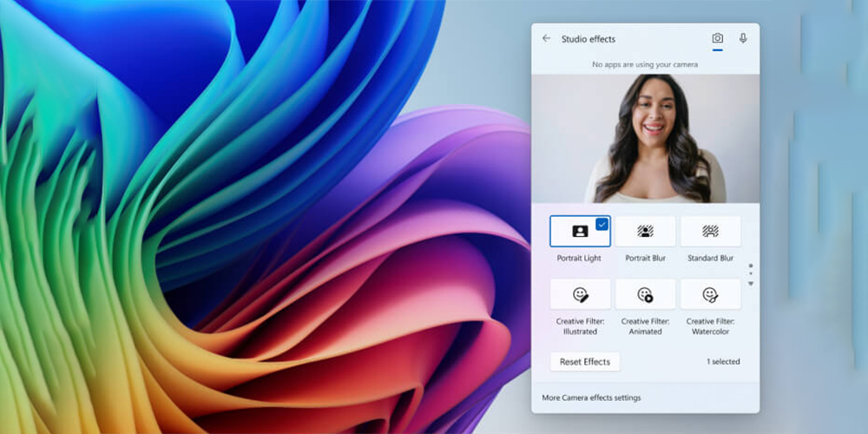Choose the Creative Filter: Animated tile
Screen dimensions: 868x434
pos(645,294)
